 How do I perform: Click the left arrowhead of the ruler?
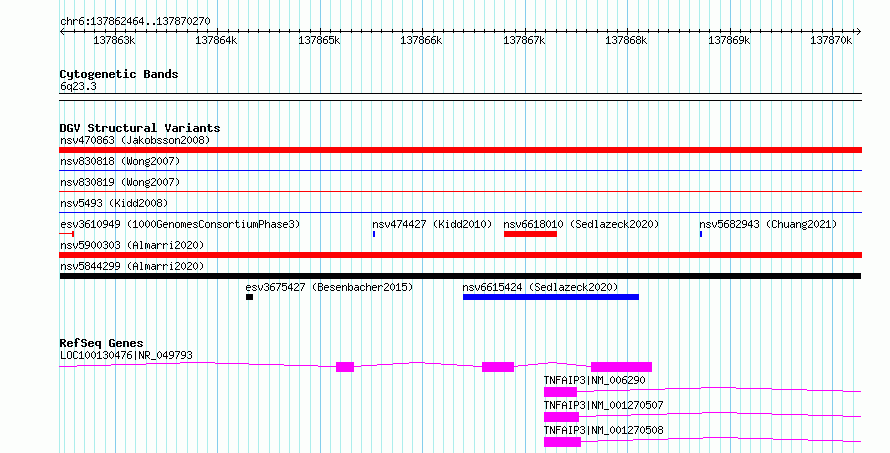(x=62, y=32)
